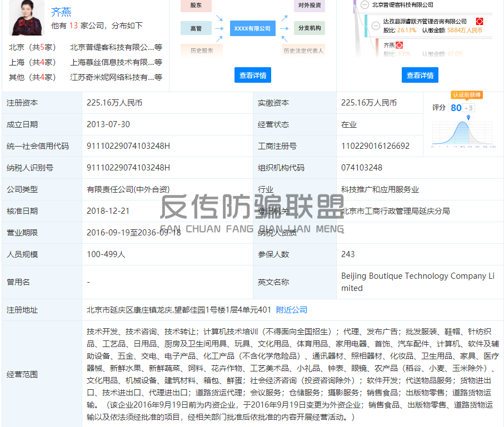Open 上海慕丝信息技术有限... in the Shanghai row
The height and width of the screenshot is (427, 504).
coord(112,62)
